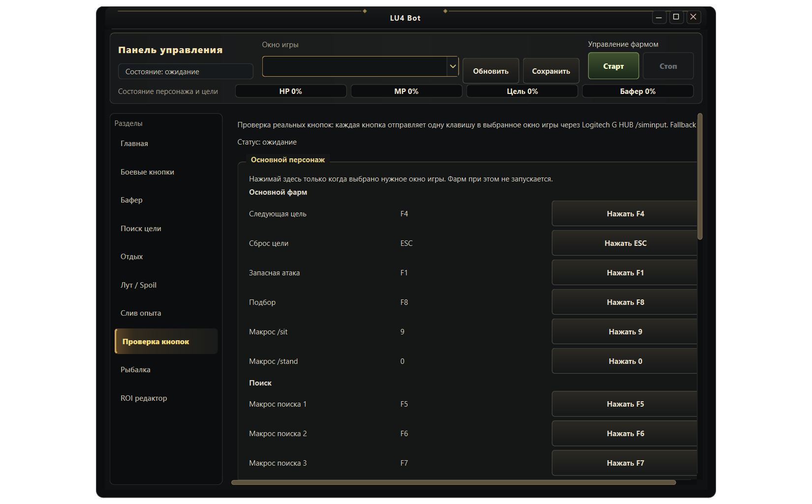Image resolution: width=812 pixels, height=504 pixels.
Task: Start farming with the Старт button
Action: click(x=613, y=66)
